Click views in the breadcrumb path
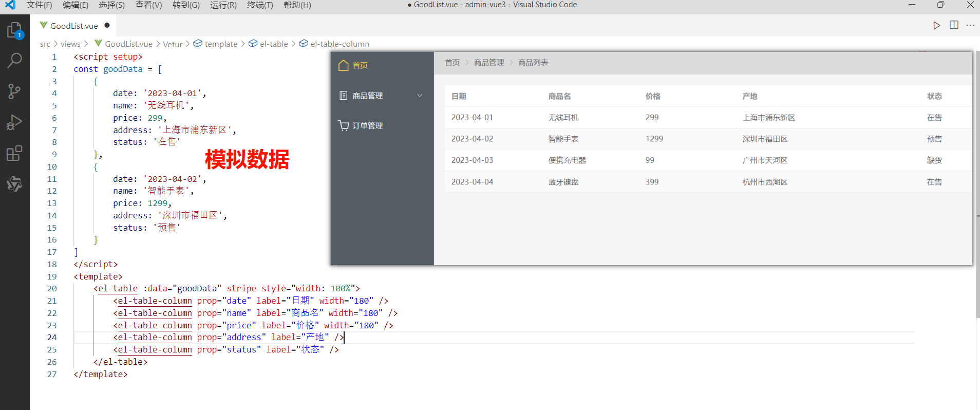This screenshot has height=410, width=980. coord(70,44)
